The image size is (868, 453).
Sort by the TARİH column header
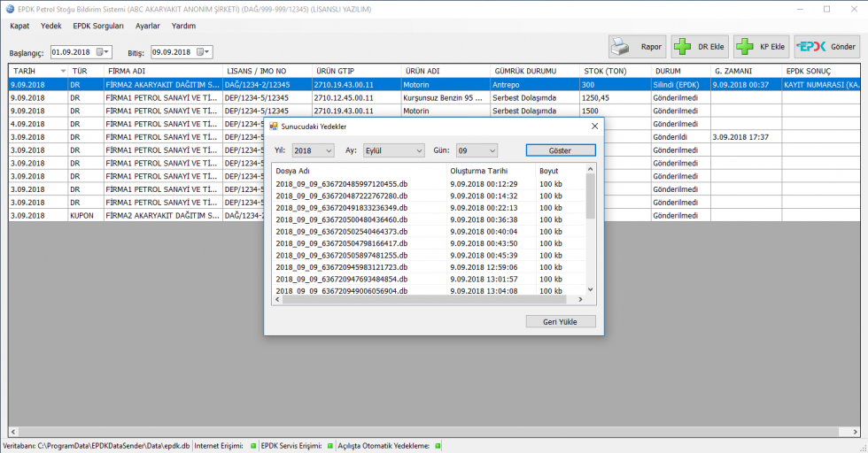35,71
